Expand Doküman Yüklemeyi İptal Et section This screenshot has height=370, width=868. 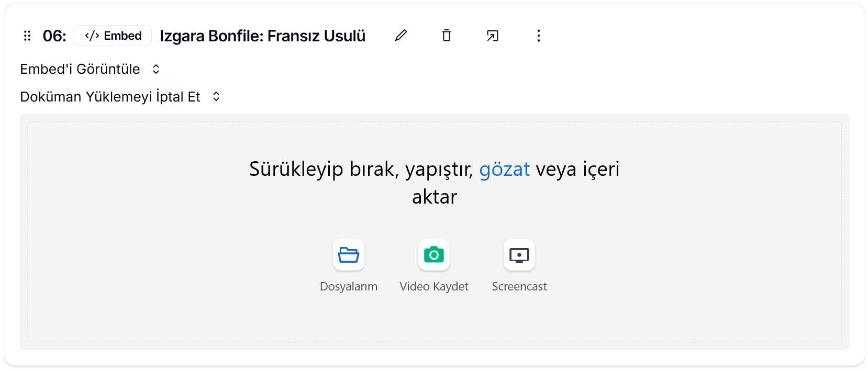tap(110, 97)
